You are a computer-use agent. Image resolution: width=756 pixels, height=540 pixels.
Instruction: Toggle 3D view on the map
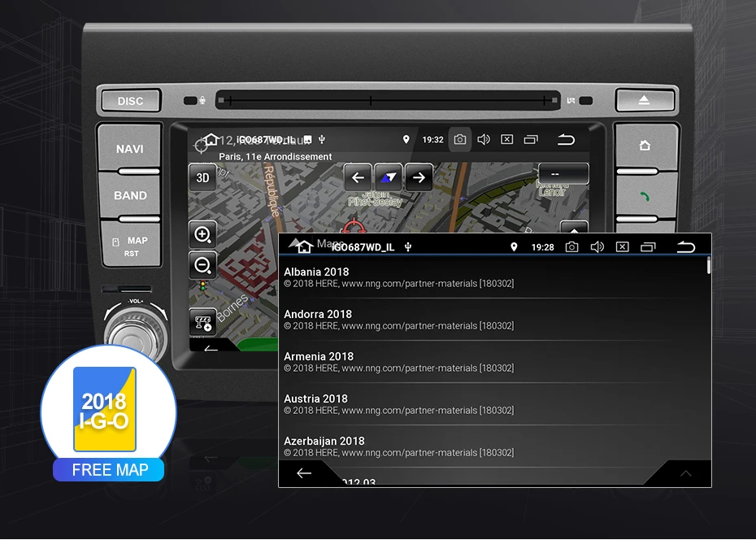[x=202, y=178]
